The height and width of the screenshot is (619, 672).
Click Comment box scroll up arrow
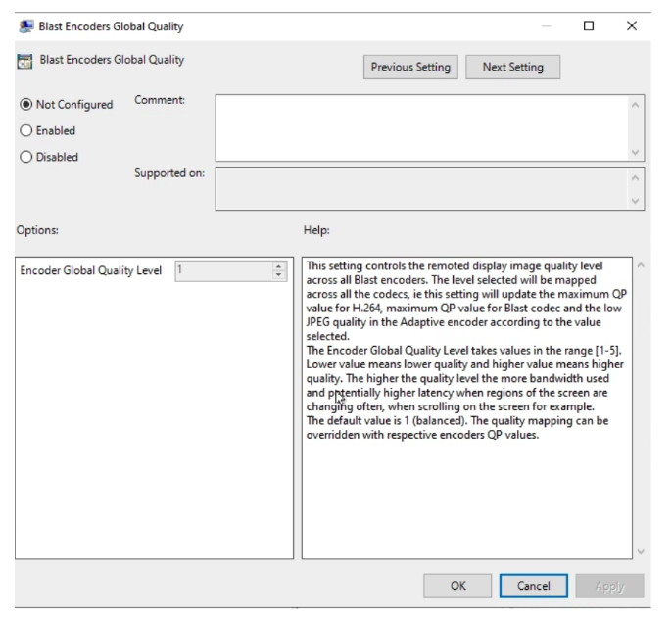click(636, 105)
